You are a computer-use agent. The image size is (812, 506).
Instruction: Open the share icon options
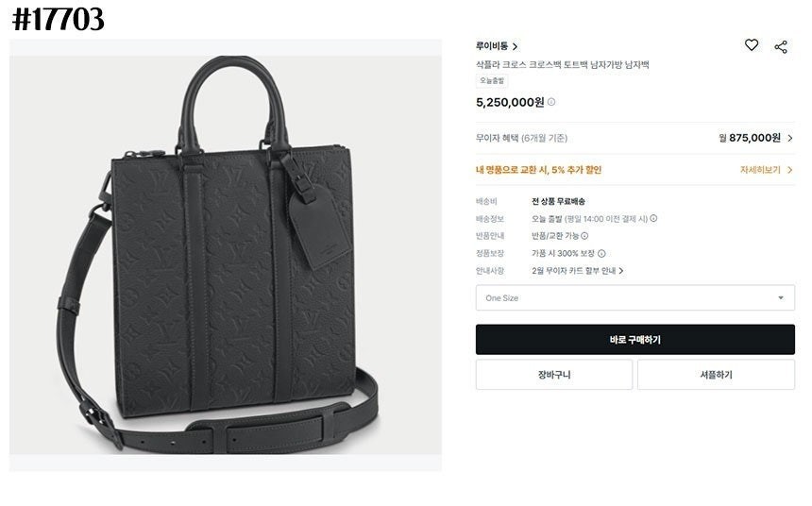(781, 47)
